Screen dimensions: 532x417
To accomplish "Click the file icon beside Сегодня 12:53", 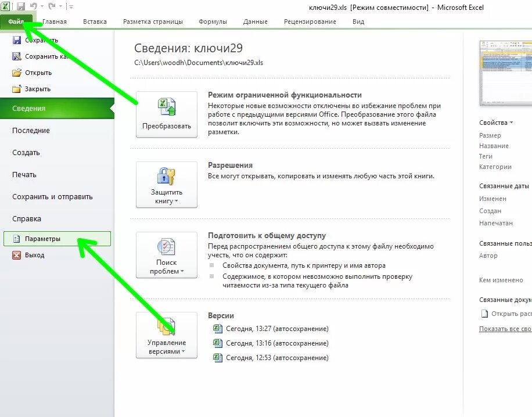I will tap(217, 357).
